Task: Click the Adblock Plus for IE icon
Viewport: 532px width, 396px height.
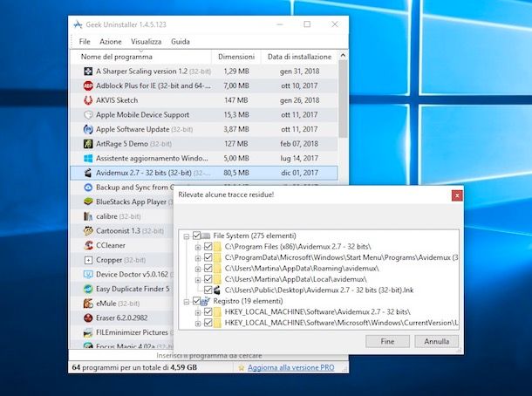Action: 88,85
